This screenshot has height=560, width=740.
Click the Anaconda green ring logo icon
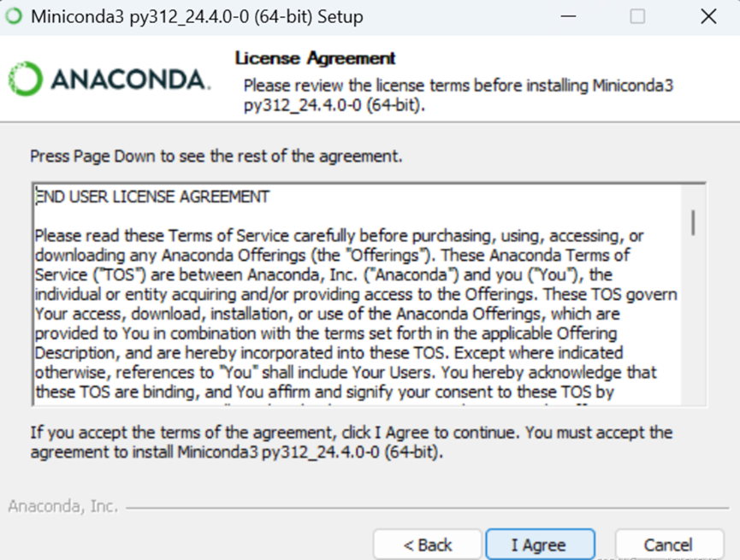coord(26,79)
